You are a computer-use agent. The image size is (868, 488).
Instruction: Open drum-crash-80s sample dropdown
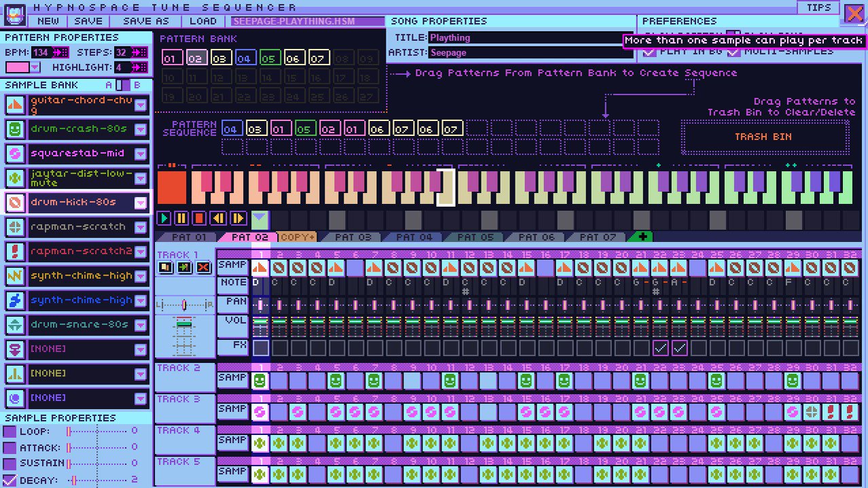[141, 129]
